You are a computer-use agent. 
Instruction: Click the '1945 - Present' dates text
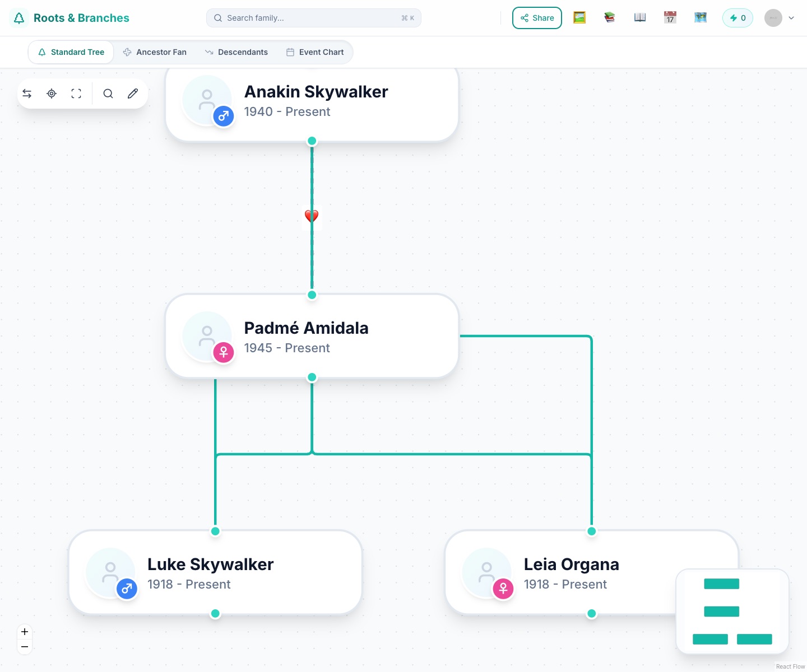[287, 348]
